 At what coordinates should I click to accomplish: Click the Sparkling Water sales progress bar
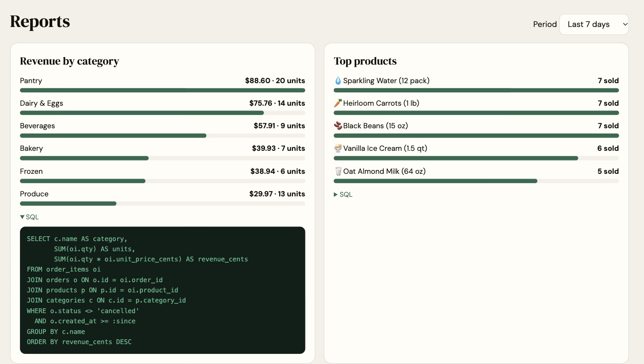point(476,90)
